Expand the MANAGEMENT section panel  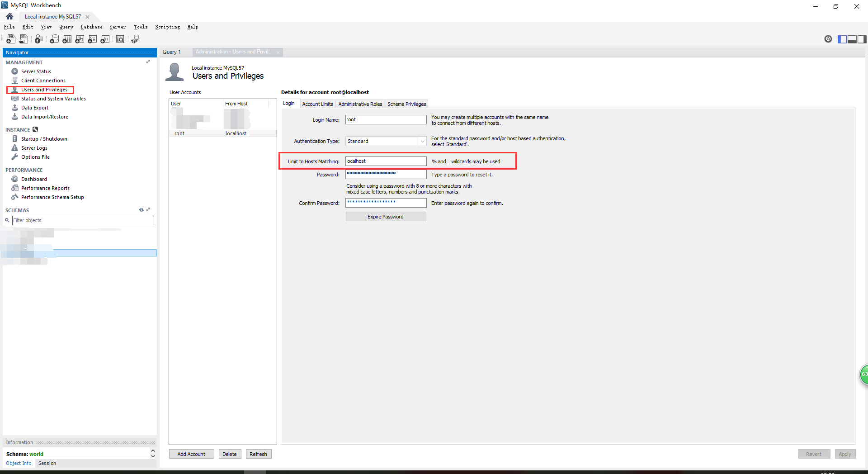coord(148,62)
